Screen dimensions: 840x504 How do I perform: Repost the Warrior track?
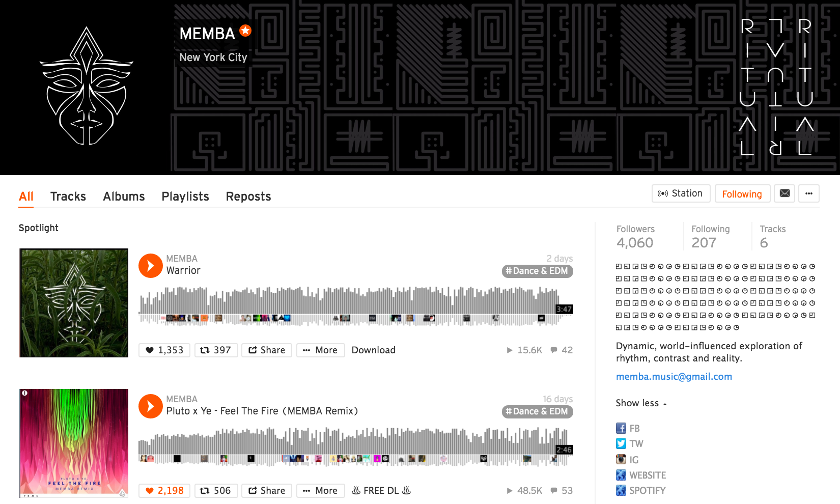click(216, 350)
